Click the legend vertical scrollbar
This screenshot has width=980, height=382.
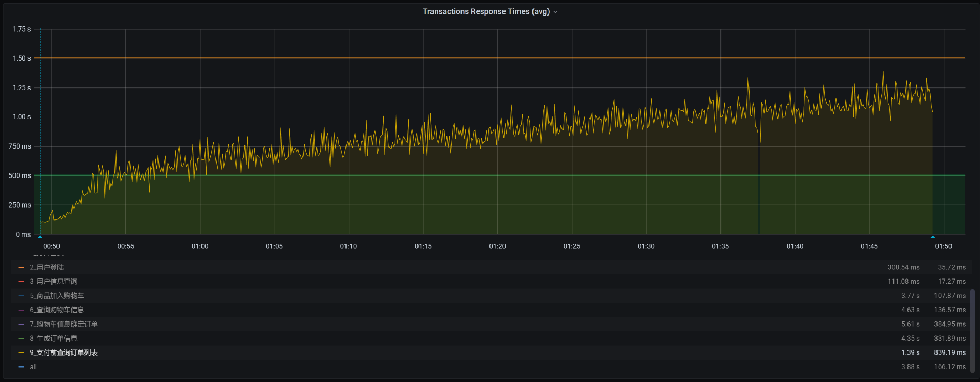click(972, 331)
